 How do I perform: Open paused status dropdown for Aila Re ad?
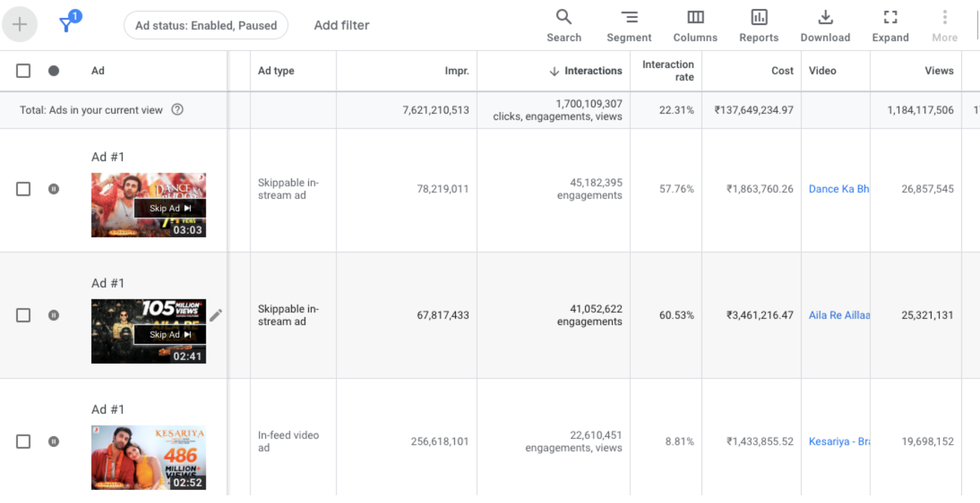(54, 315)
